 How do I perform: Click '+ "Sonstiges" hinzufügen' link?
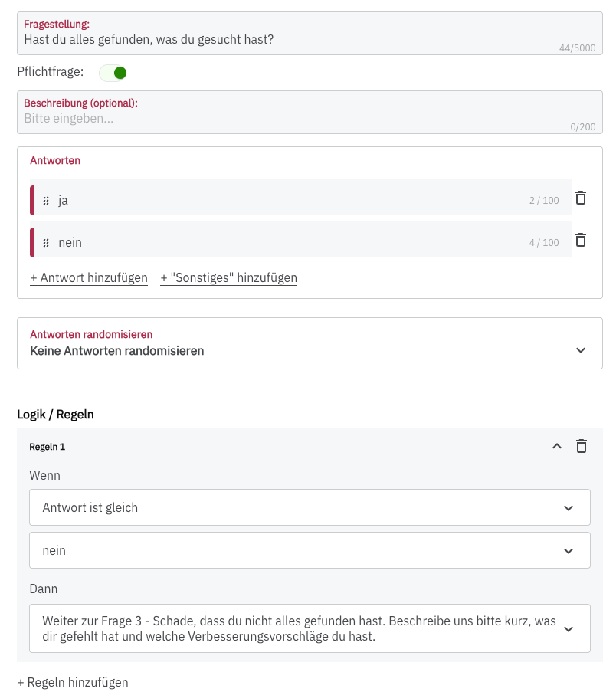point(228,278)
